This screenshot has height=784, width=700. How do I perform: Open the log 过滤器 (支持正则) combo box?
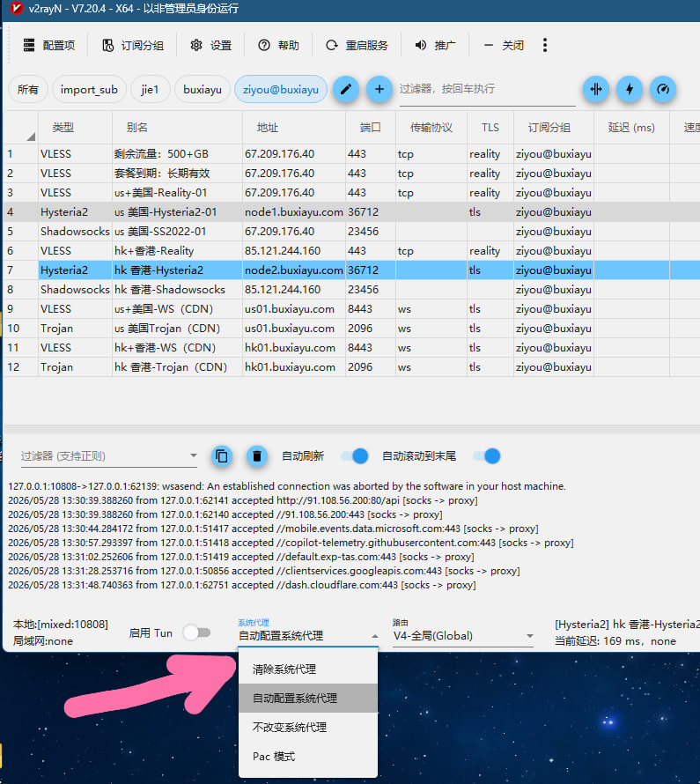coord(109,456)
